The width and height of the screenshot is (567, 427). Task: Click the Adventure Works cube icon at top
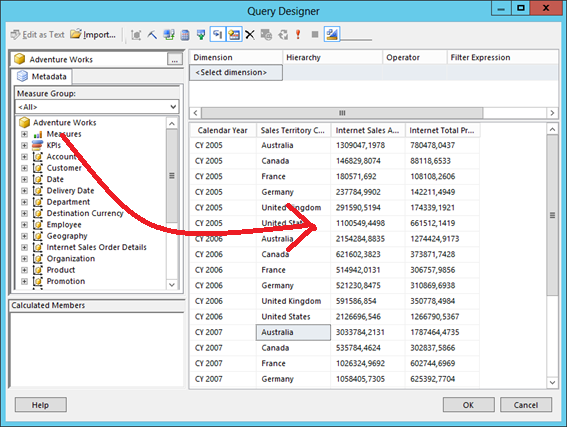(x=20, y=59)
